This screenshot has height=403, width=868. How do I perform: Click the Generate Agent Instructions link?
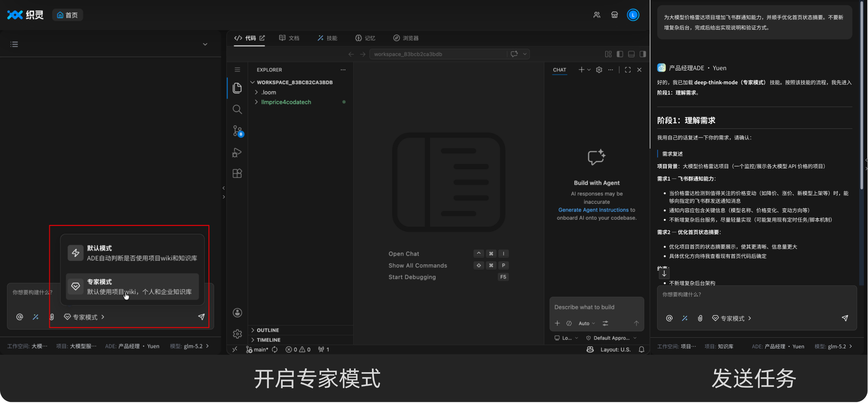593,210
